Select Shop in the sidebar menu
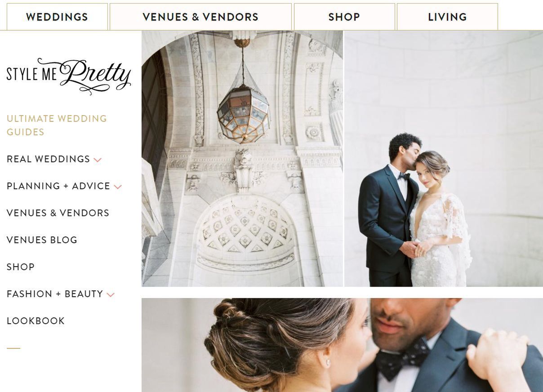 (21, 267)
